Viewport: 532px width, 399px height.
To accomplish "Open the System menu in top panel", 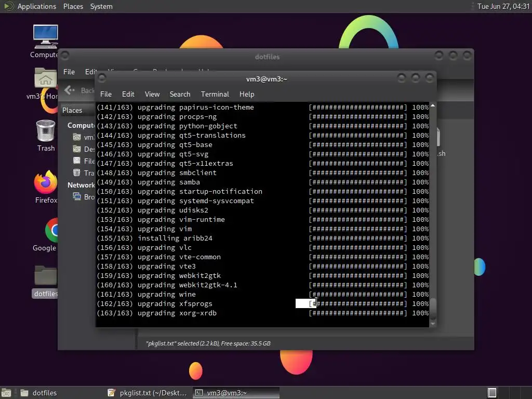I will click(101, 6).
